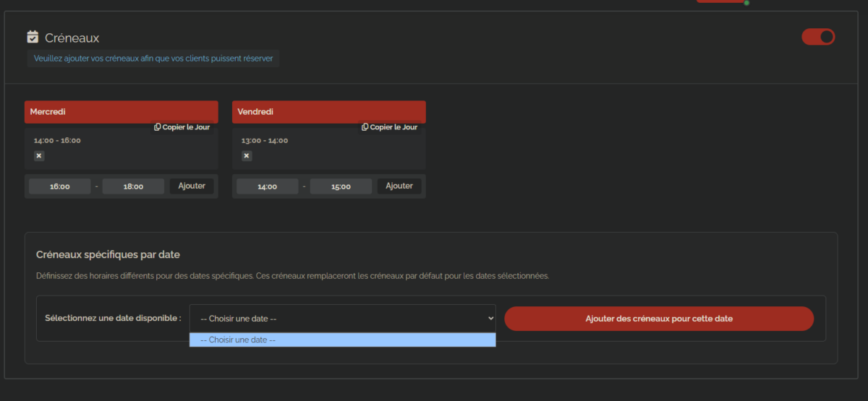Click the copy icon in Vendredi card
The height and width of the screenshot is (401, 868).
pyautogui.click(x=365, y=127)
